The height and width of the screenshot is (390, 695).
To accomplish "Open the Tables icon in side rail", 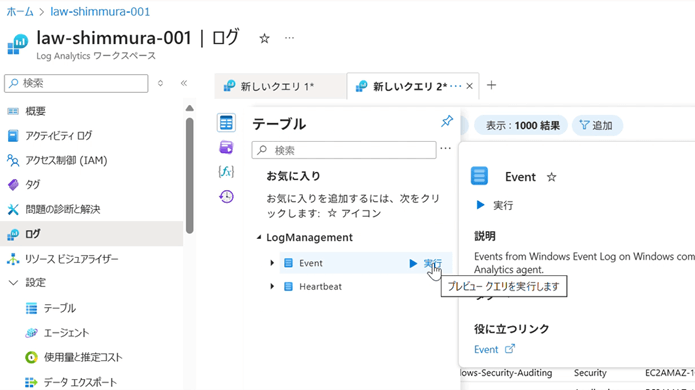I will click(x=226, y=123).
